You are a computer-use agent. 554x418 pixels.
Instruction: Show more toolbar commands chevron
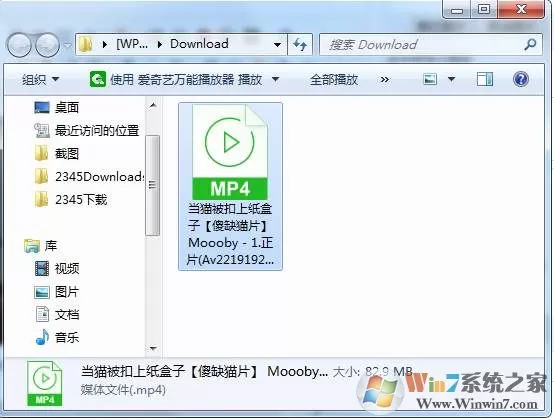pyautogui.click(x=385, y=80)
